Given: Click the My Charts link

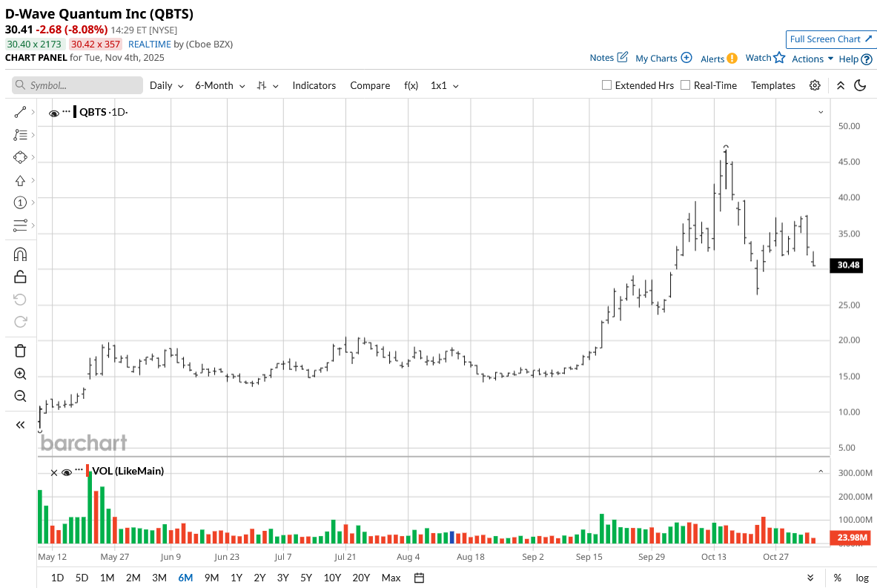Looking at the screenshot, I should tap(656, 58).
